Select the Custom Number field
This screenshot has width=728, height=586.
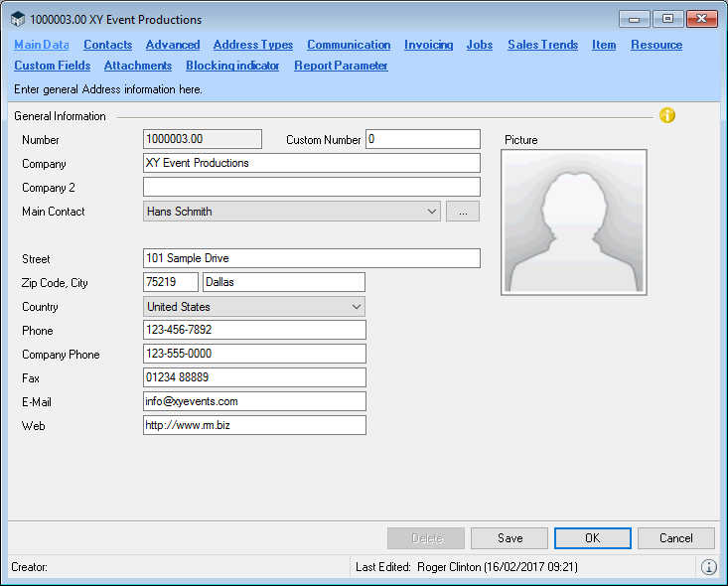click(x=422, y=139)
